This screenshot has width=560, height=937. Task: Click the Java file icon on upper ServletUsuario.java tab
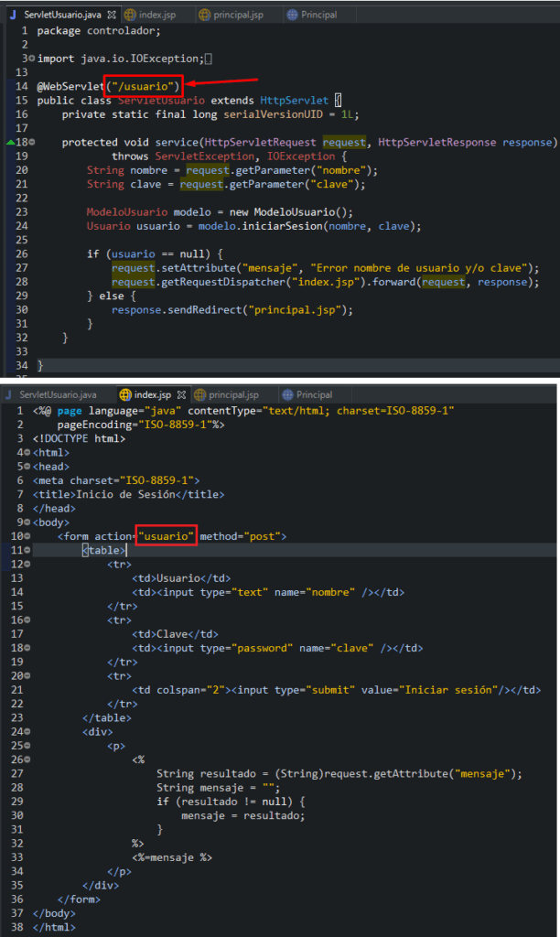[11, 15]
